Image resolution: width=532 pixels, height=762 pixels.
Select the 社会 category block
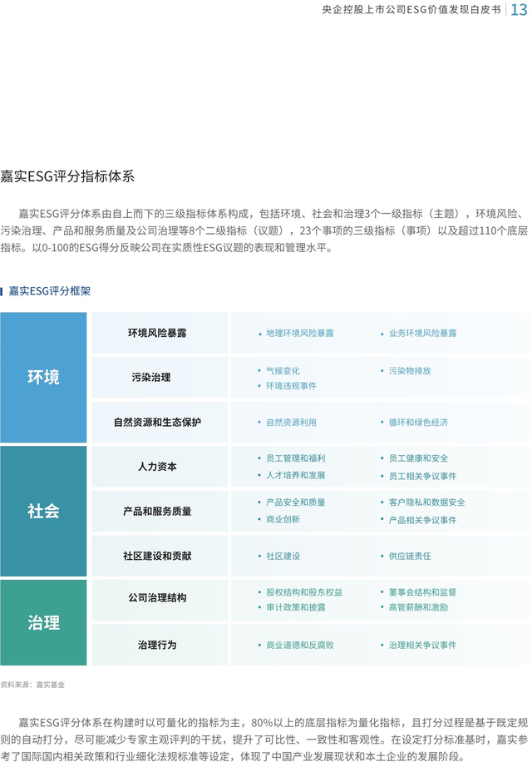pyautogui.click(x=43, y=512)
